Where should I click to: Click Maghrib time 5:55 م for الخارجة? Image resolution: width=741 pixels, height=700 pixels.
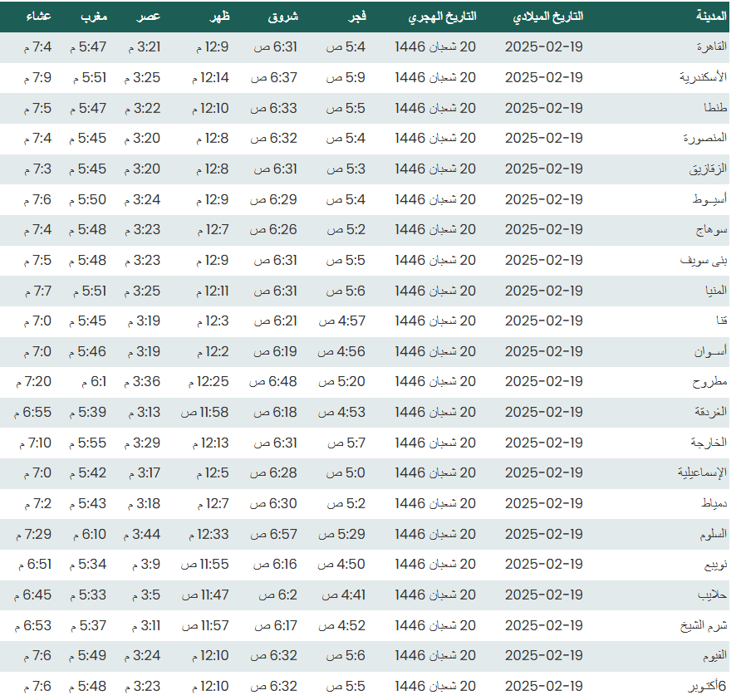point(87,443)
